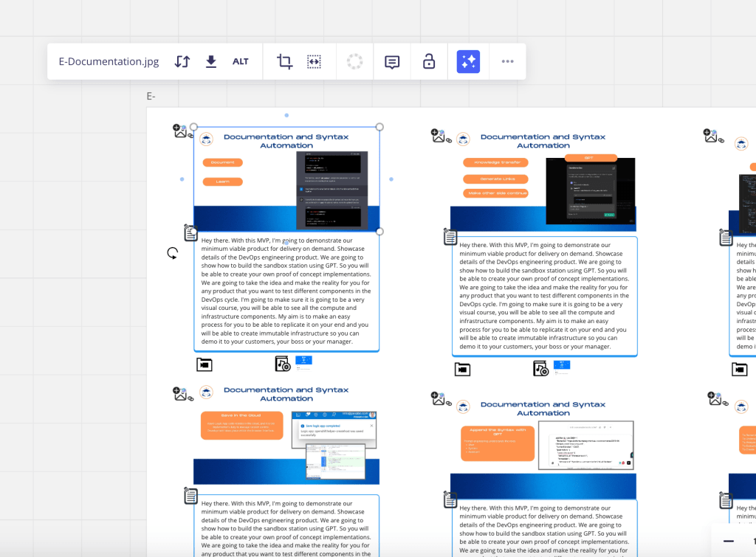756x557 pixels.
Task: Click the "Knowledge transfer" orange pill
Action: click(x=495, y=162)
